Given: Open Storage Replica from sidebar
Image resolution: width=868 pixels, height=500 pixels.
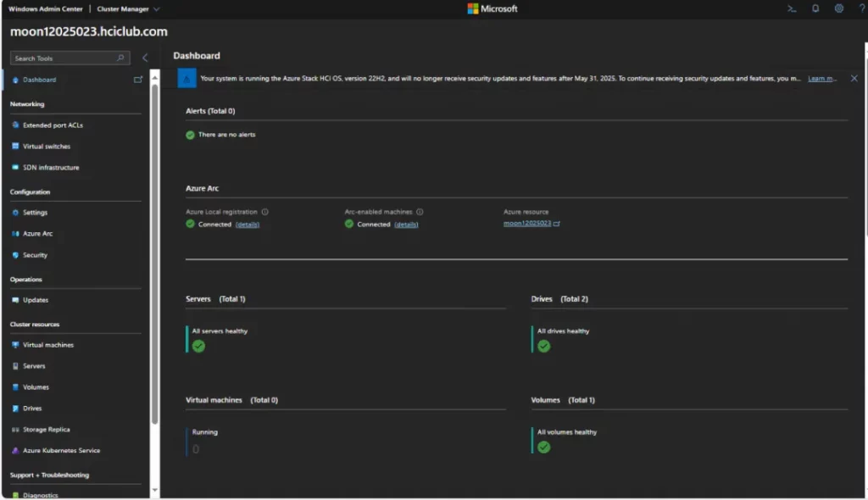Looking at the screenshot, I should click(46, 430).
